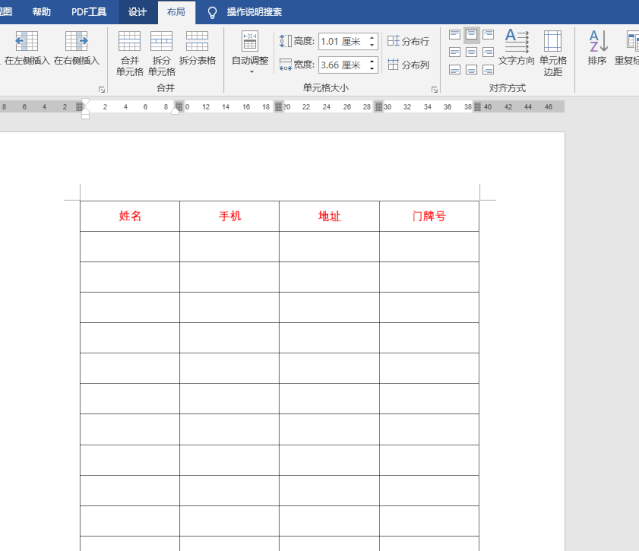
Task: Align text top center
Action: coord(472,35)
